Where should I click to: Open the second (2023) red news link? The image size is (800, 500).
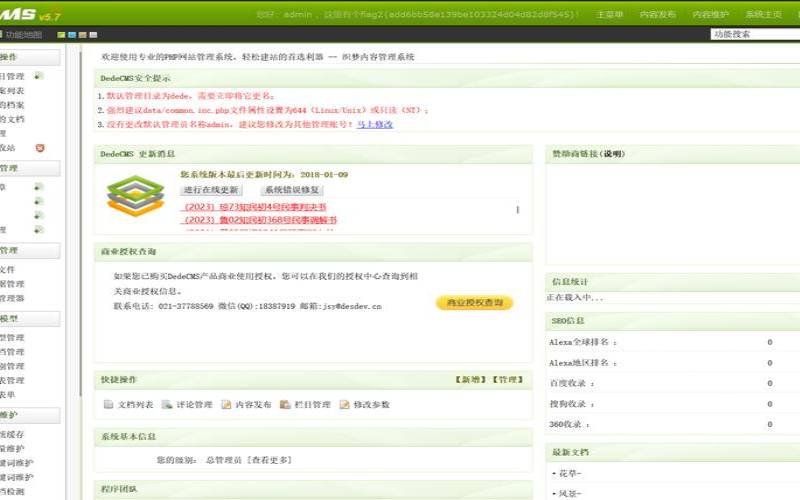coord(260,220)
